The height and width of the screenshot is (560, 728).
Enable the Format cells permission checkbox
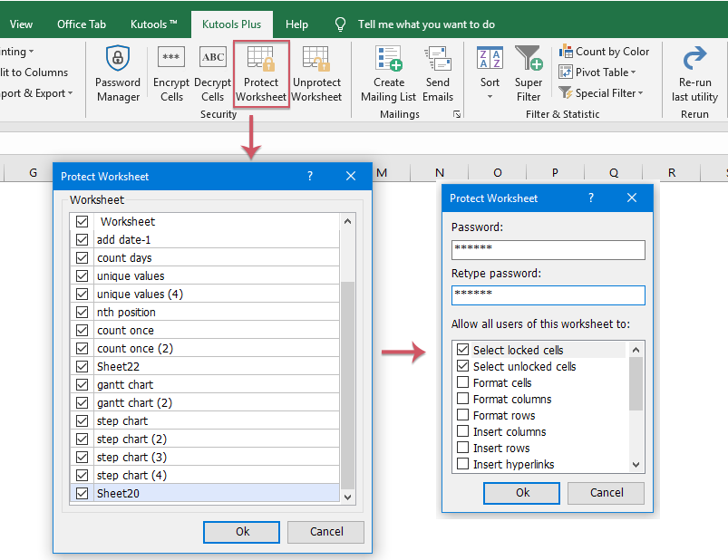[463, 383]
